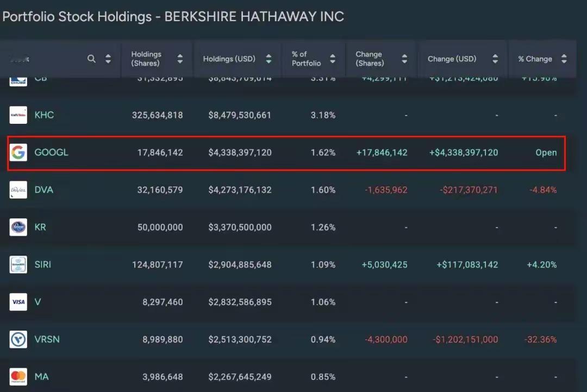Image resolution: width=587 pixels, height=392 pixels.
Task: Sort by % of Portfolio arrows
Action: click(333, 59)
